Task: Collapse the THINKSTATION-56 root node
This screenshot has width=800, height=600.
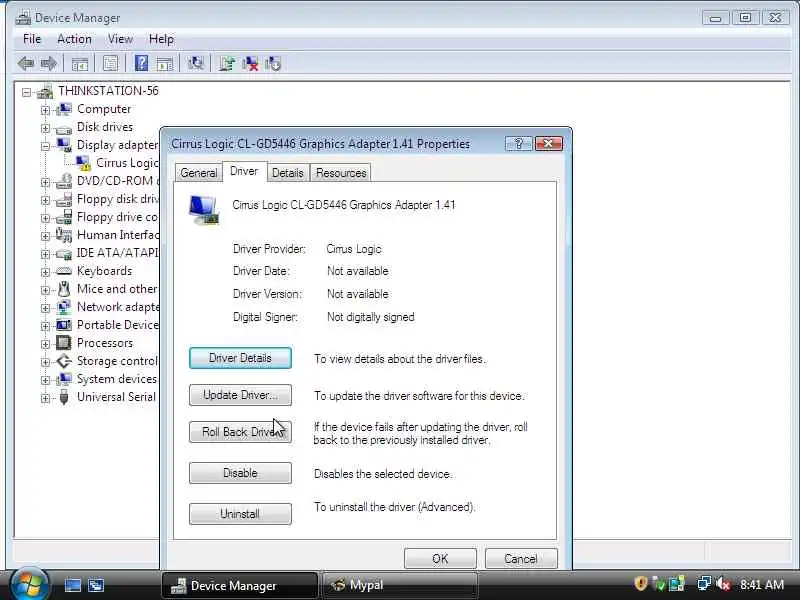Action: 27,92
